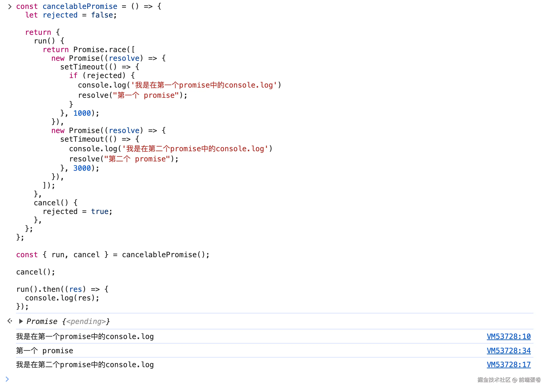Image resolution: width=550 pixels, height=392 pixels.
Task: Click the standalone cancel(); call line
Action: [36, 272]
